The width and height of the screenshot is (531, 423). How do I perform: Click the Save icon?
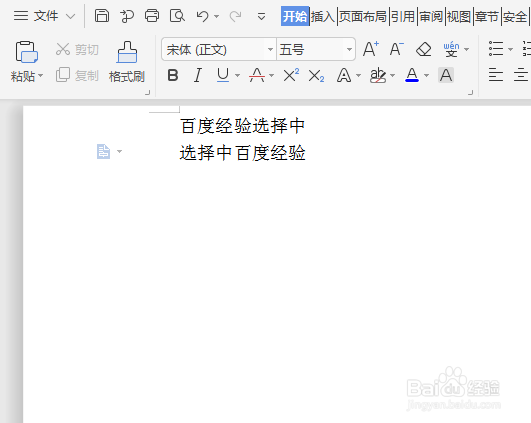click(x=102, y=16)
